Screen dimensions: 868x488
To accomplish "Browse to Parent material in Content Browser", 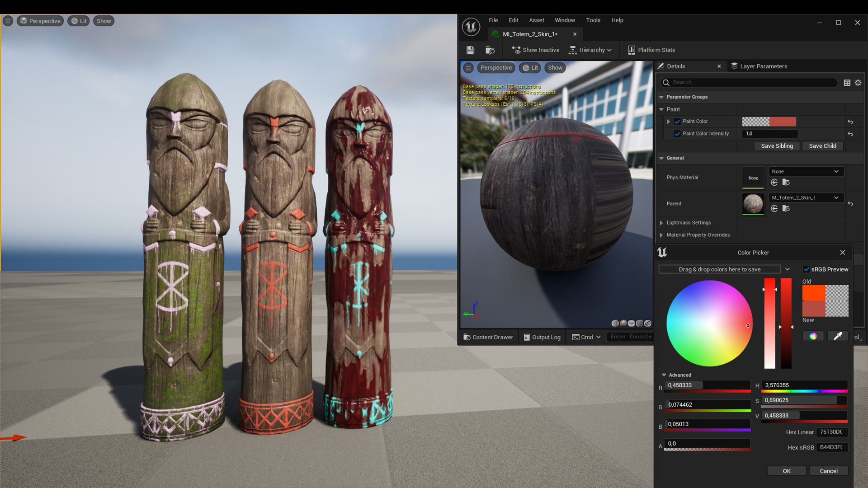I will (786, 208).
